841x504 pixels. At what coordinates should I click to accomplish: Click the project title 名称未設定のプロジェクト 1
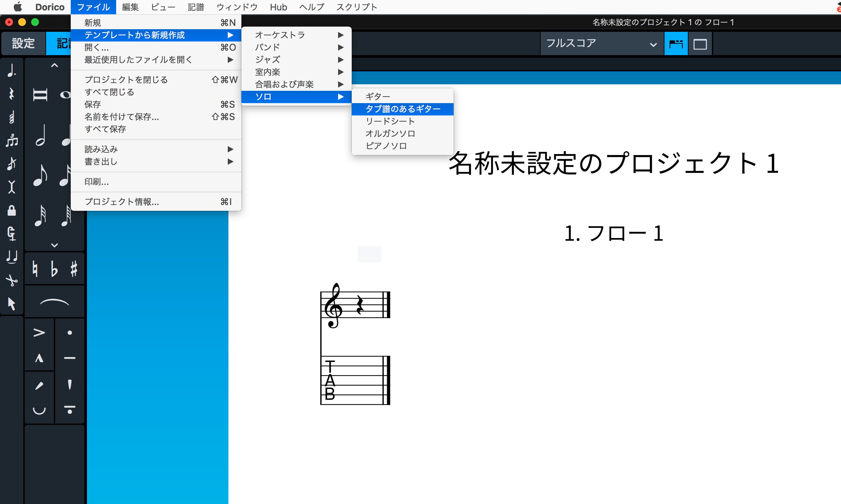pos(614,163)
